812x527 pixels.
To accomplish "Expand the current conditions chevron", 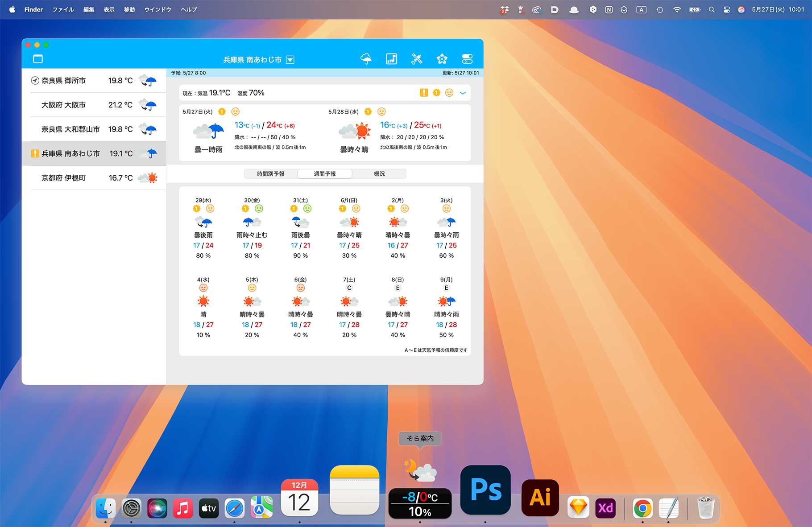I will [463, 93].
